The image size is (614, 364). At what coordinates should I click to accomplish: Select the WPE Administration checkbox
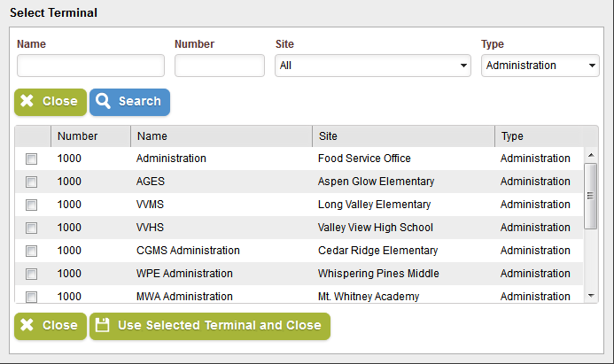[32, 275]
